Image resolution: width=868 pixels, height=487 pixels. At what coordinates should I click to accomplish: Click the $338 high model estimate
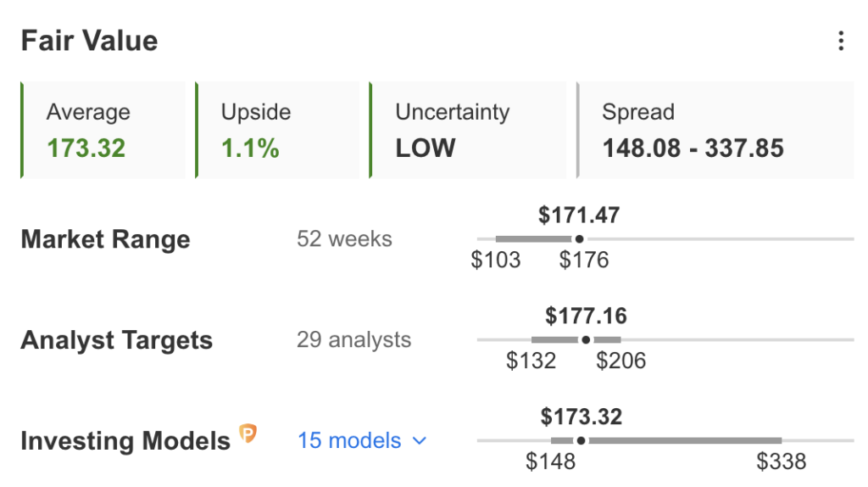pyautogui.click(x=781, y=462)
